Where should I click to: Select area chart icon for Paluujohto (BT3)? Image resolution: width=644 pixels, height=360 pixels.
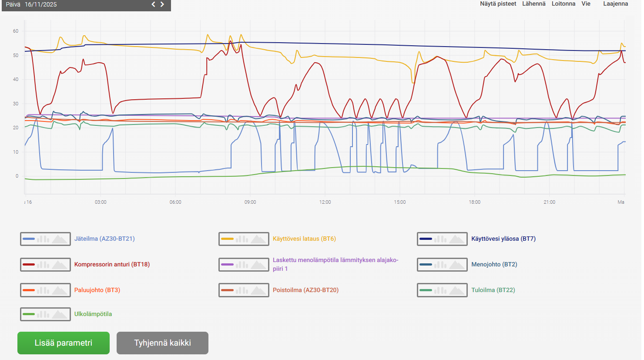point(60,290)
